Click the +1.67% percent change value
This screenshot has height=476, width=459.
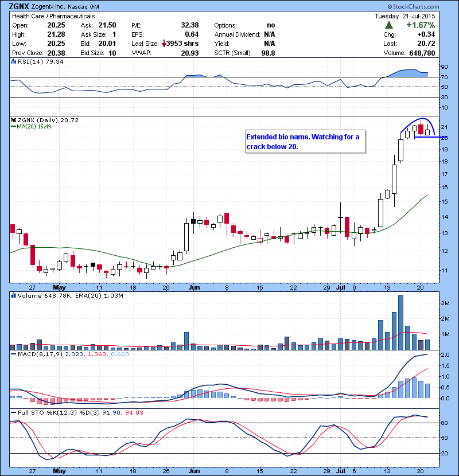(421, 25)
